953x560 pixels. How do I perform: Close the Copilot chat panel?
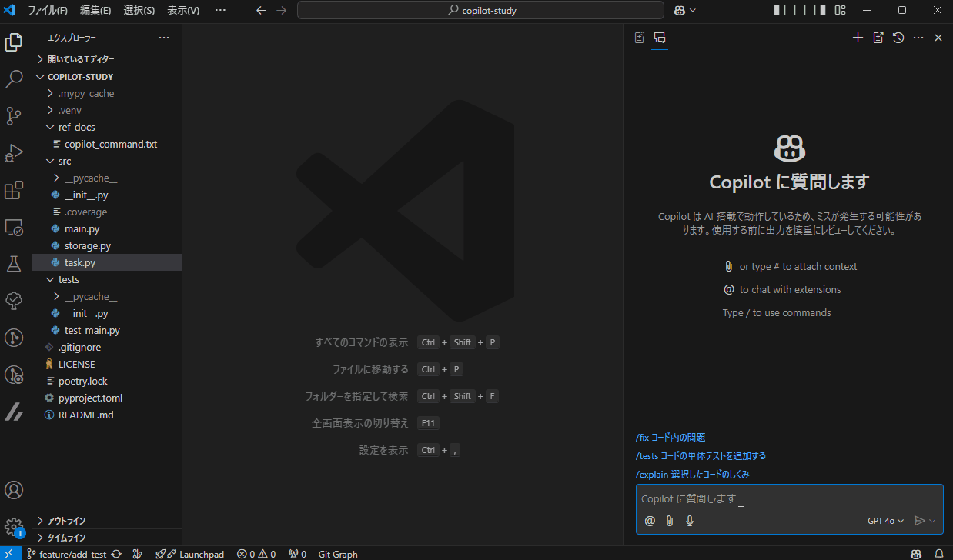[938, 38]
